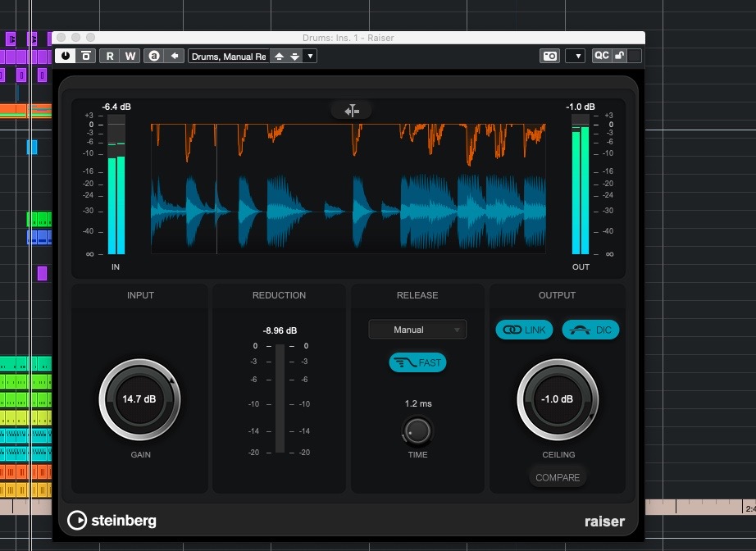The width and height of the screenshot is (756, 551).
Task: Adjust the input GAIN knob
Action: pyautogui.click(x=139, y=399)
